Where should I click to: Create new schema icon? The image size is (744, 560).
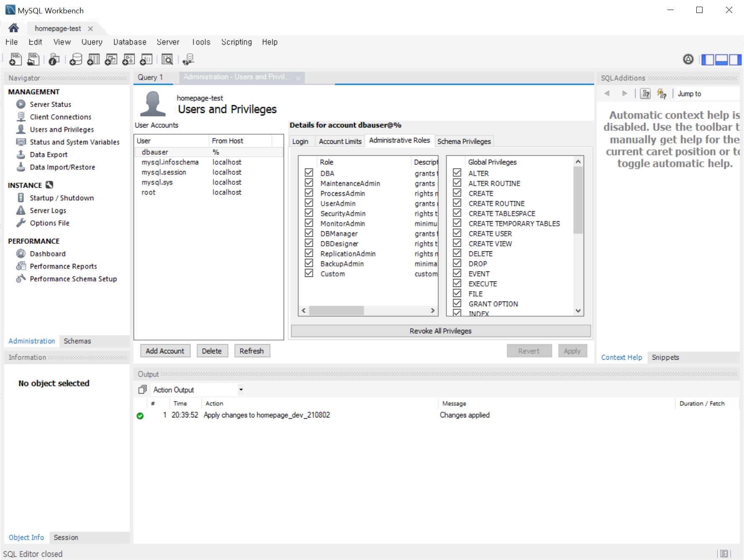coord(76,59)
